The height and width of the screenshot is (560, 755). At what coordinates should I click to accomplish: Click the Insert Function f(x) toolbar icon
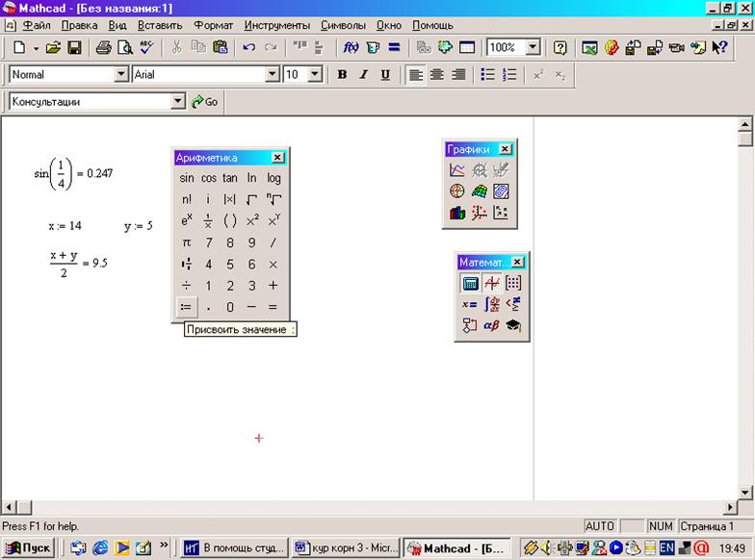tap(351, 47)
